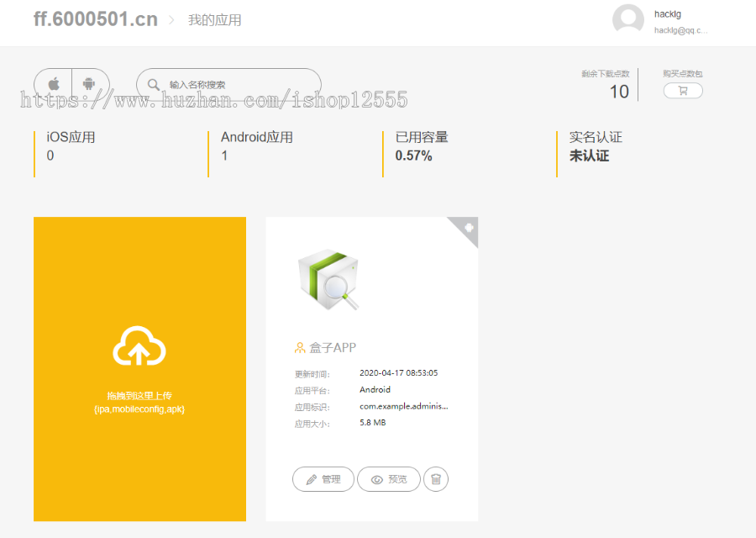
Task: Click the 预览 button on 盒子APP
Action: click(388, 478)
